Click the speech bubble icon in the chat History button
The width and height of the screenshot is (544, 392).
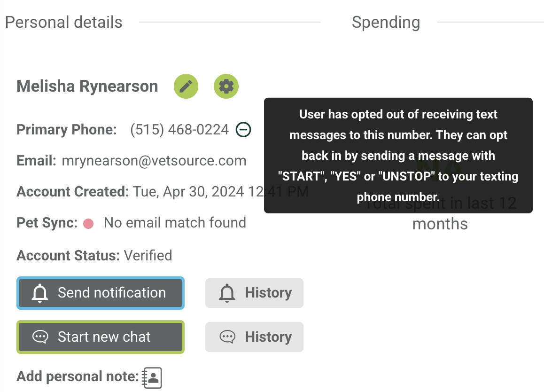(227, 337)
